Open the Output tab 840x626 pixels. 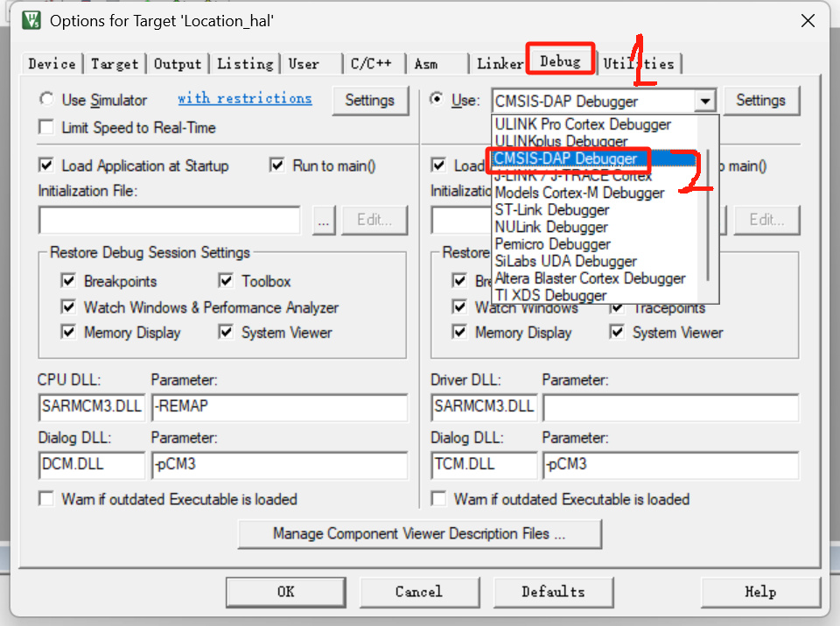pos(178,64)
